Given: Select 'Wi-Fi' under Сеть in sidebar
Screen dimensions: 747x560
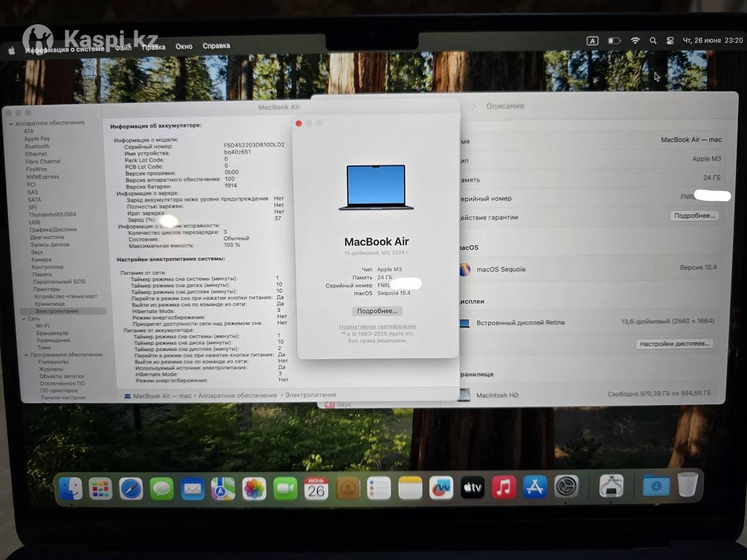Looking at the screenshot, I should [42, 326].
